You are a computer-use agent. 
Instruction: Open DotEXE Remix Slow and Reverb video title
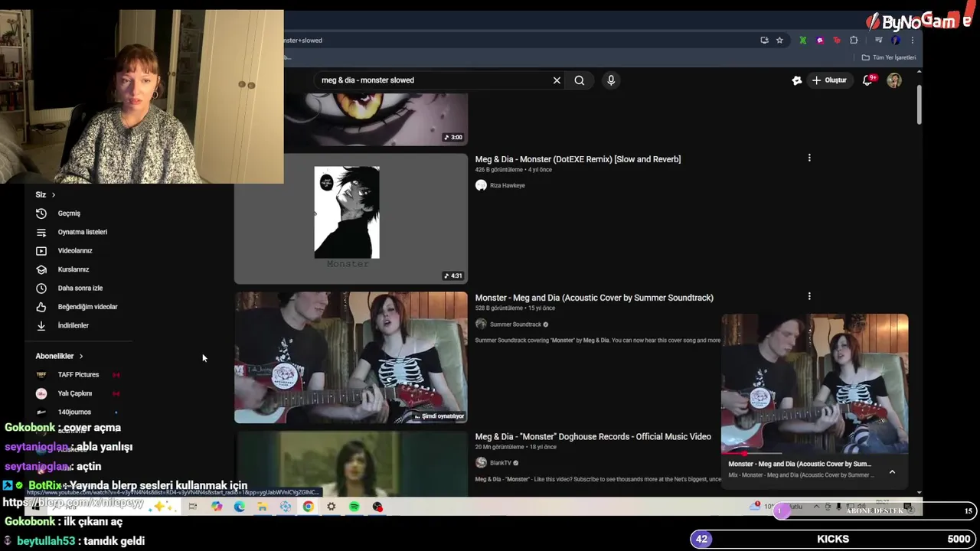coord(578,159)
